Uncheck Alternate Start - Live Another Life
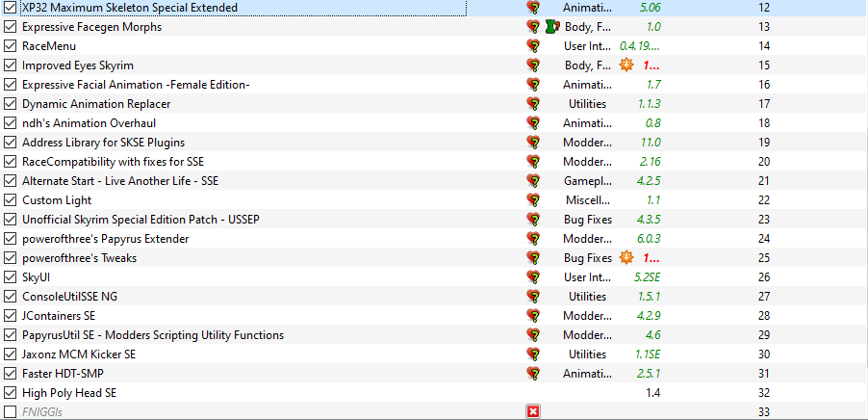868x420 pixels. coord(10,181)
